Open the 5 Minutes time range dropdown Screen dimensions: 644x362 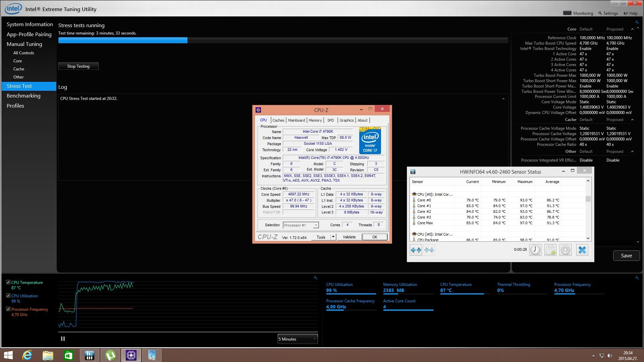[x=298, y=339]
